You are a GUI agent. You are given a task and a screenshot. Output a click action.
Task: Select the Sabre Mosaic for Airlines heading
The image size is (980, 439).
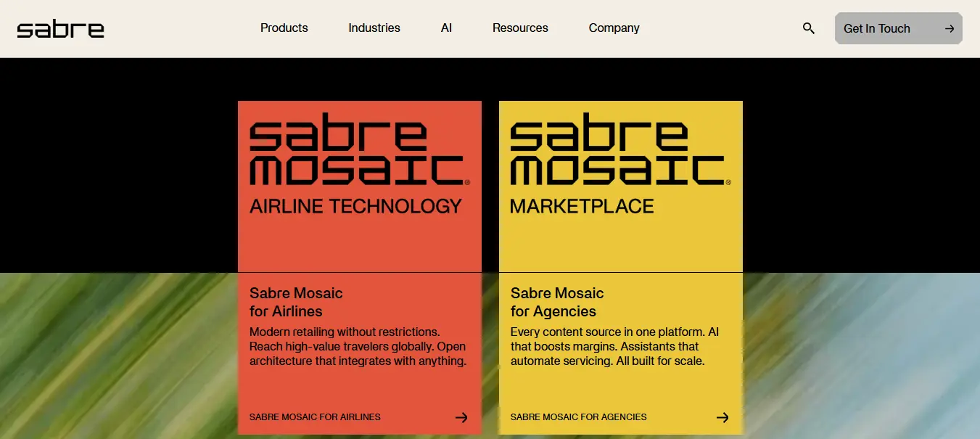296,302
